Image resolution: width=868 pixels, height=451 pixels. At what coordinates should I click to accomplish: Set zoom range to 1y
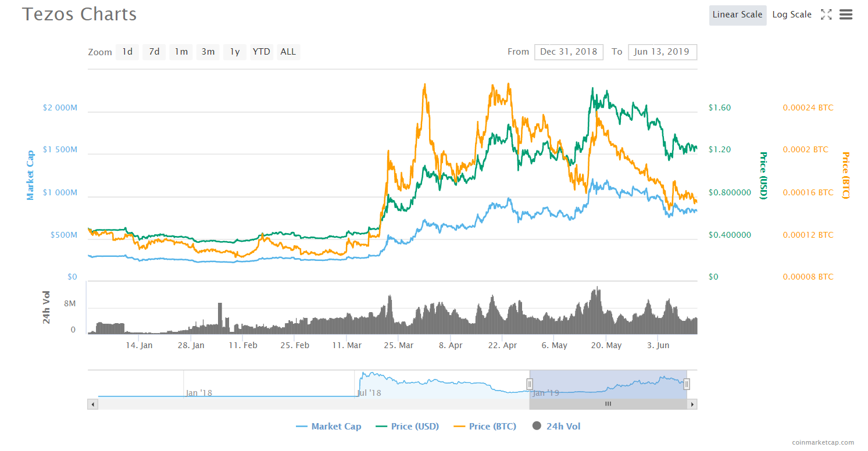tap(235, 52)
